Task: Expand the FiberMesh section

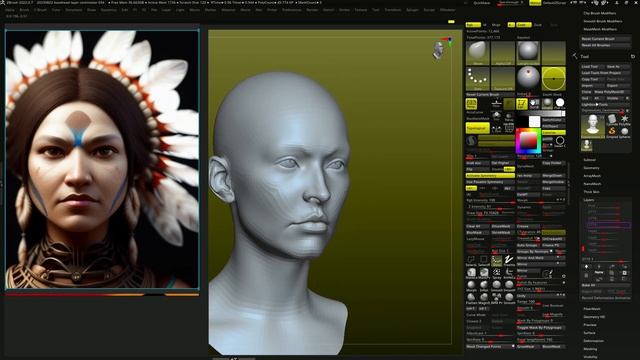Action: pos(591,309)
